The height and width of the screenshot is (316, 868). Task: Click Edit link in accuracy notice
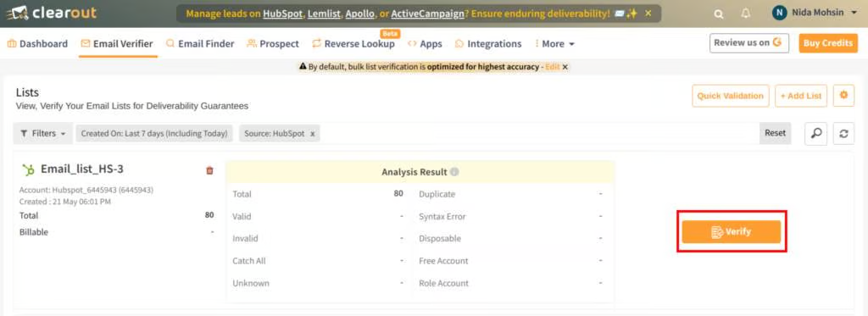click(552, 66)
